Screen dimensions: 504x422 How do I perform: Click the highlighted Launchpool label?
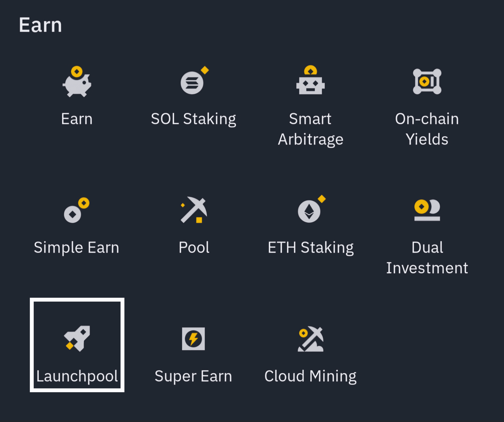(x=77, y=376)
